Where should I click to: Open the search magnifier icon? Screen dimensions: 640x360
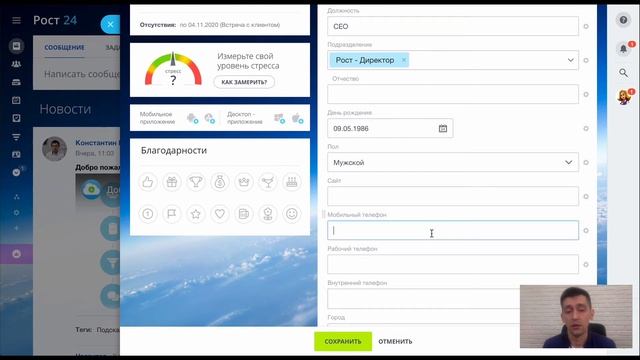623,73
